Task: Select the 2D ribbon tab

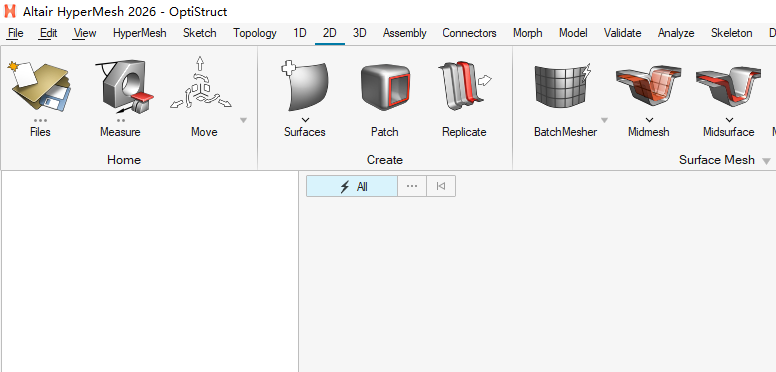Action: [330, 33]
